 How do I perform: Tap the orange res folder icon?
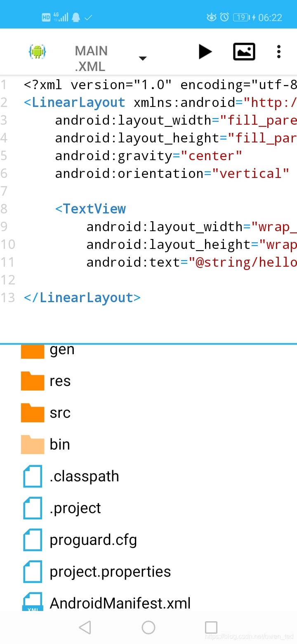pyautogui.click(x=33, y=381)
